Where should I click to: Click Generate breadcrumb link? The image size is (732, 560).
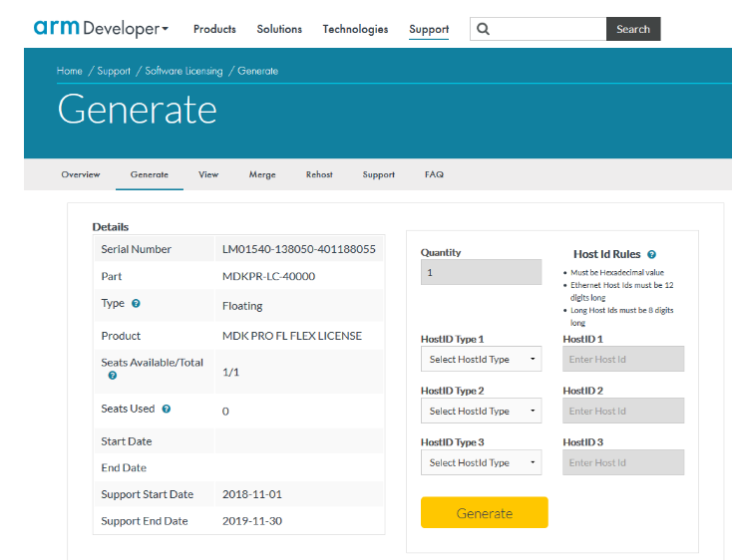click(257, 71)
